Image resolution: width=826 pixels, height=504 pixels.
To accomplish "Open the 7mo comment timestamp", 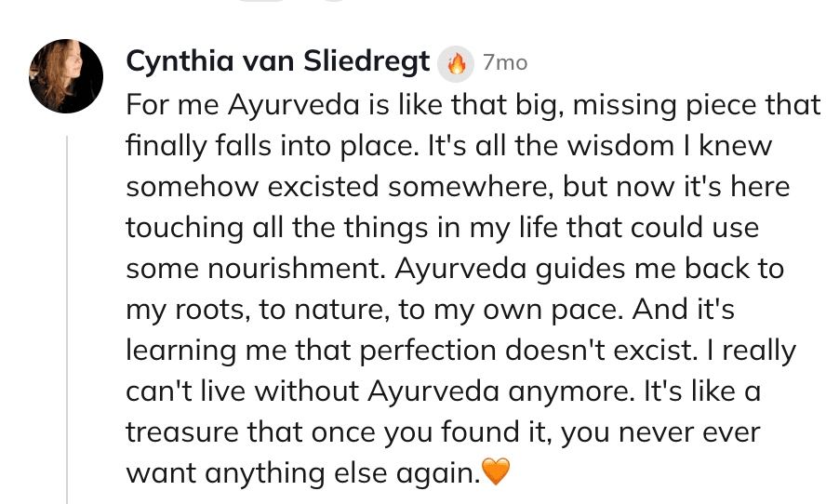I will click(505, 63).
